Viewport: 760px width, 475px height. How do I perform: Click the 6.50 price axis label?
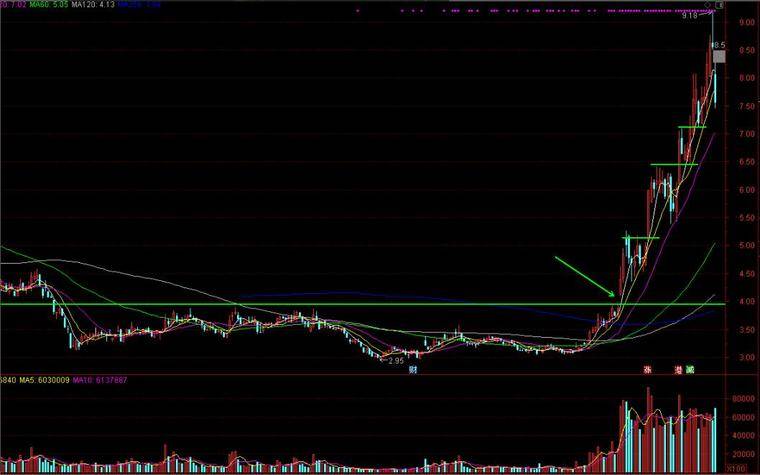[747, 162]
